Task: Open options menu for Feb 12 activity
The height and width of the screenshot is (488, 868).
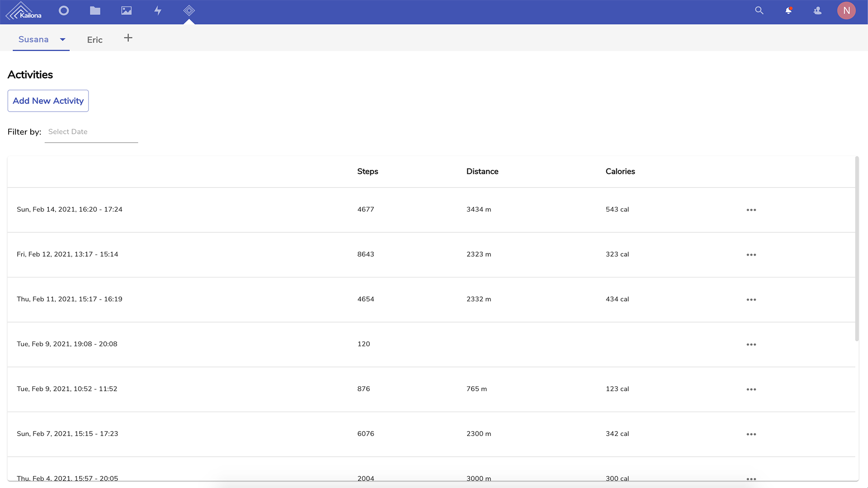Action: 751,255
